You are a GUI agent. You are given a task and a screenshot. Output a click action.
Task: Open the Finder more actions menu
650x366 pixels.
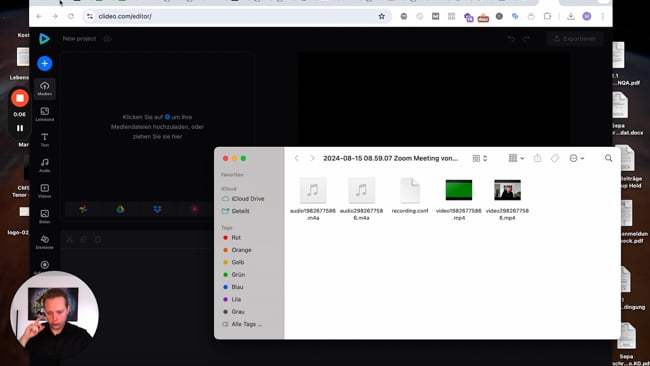[577, 158]
